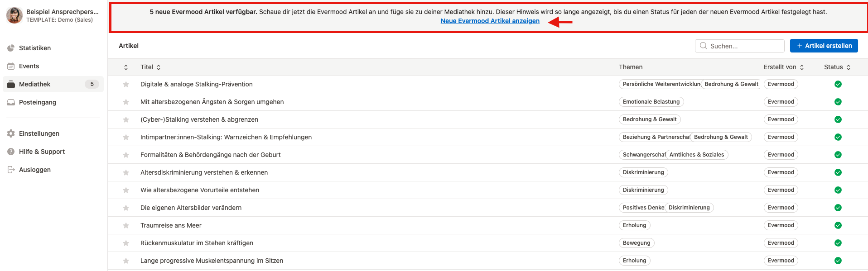Viewport: 868px width, 271px height.
Task: Toggle favorite star for Altersdiskriminierung verstehen & erkennen
Action: coord(126,172)
